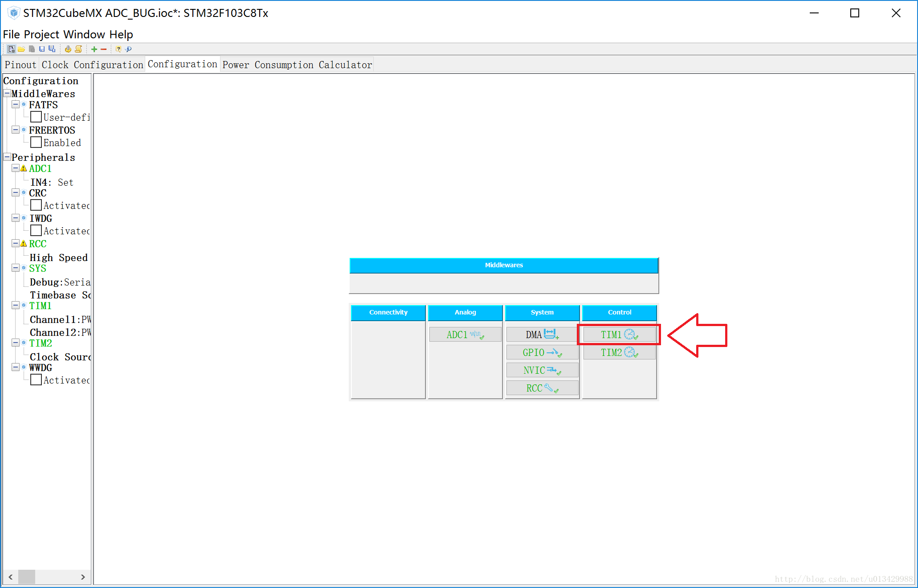Image resolution: width=918 pixels, height=588 pixels.
Task: Click the Save Project As icon
Action: [x=52, y=49]
